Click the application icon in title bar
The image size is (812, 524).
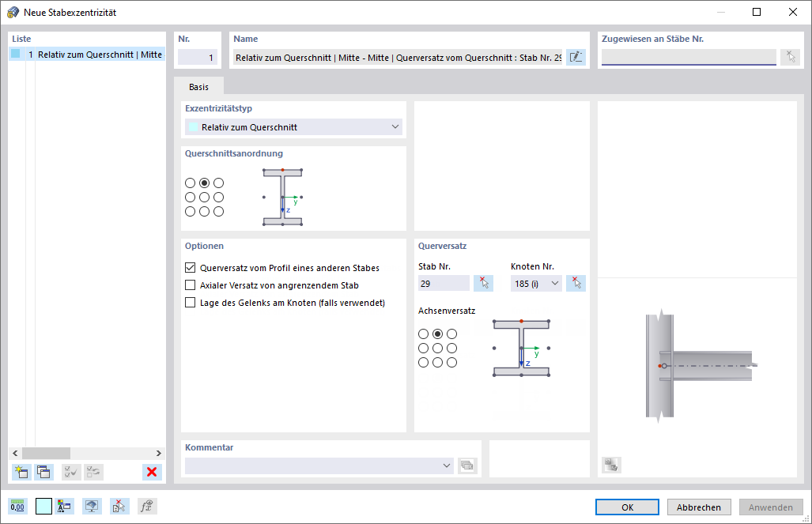[13, 12]
